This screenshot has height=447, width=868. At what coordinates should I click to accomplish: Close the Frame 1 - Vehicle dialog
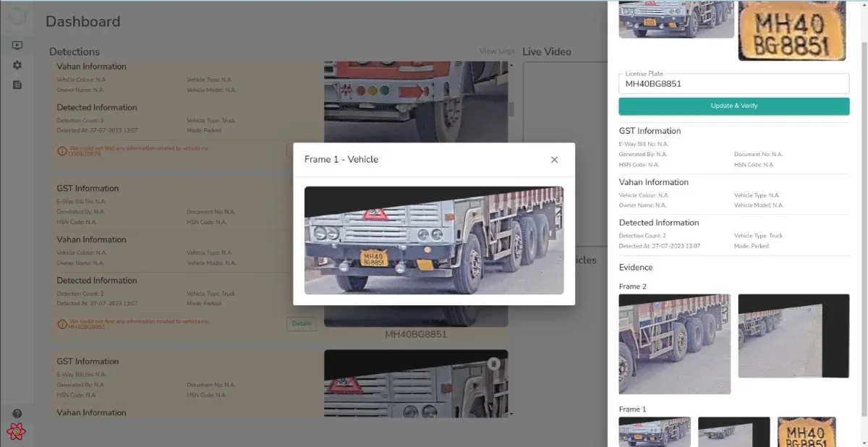click(554, 160)
